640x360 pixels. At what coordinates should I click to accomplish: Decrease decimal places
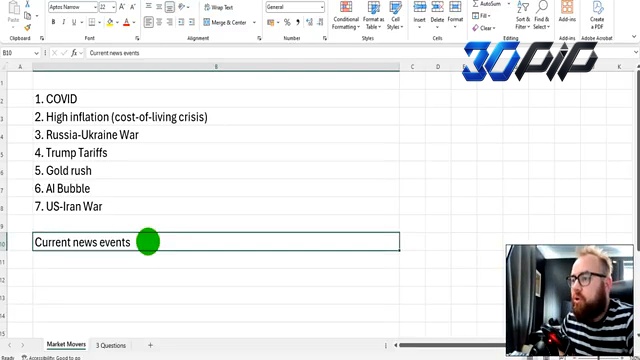pyautogui.click(x=320, y=22)
